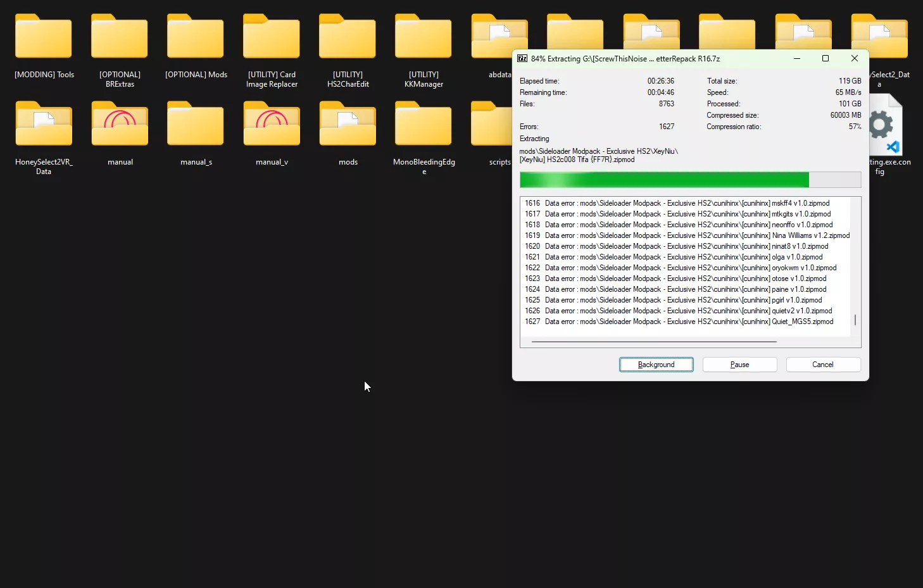
Task: Open the abdata folder
Action: pyautogui.click(x=499, y=36)
